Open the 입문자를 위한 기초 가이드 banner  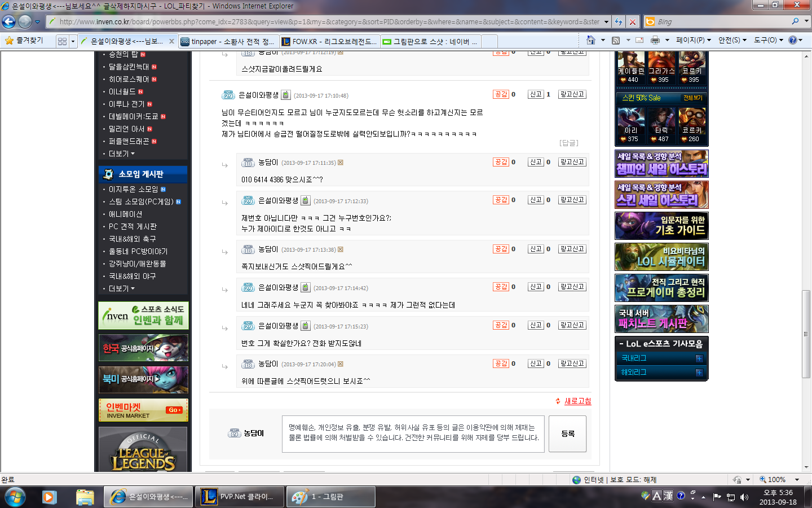click(661, 225)
